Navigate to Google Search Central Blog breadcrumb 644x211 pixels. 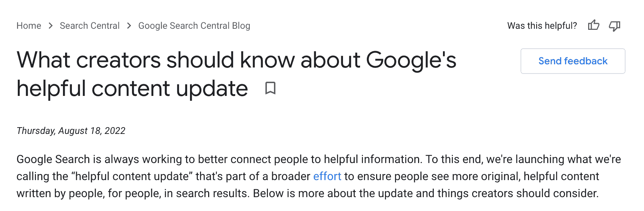[194, 26]
